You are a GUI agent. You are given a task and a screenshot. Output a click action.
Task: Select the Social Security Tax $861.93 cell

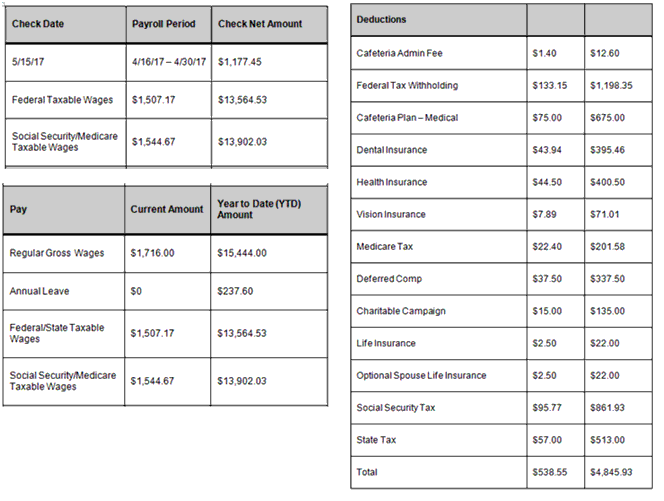point(618,408)
